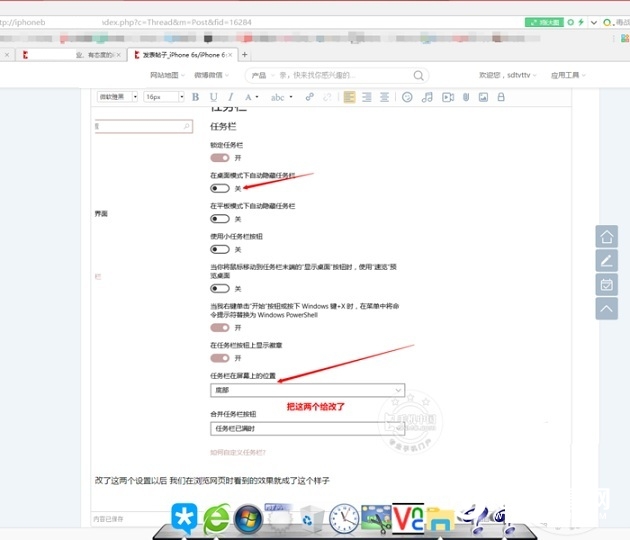The image size is (630, 540).
Task: Toggle show badges on taskbar buttons switch
Action: pos(220,358)
